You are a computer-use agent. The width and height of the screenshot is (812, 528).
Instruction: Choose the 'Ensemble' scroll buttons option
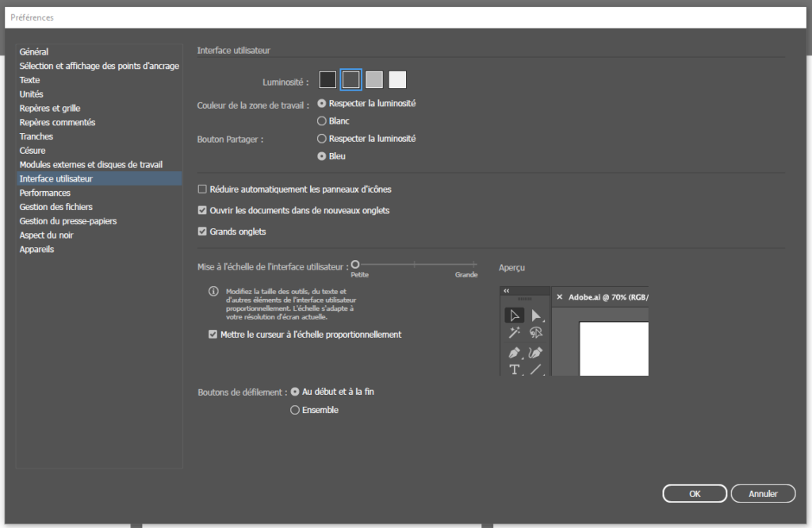[295, 410]
